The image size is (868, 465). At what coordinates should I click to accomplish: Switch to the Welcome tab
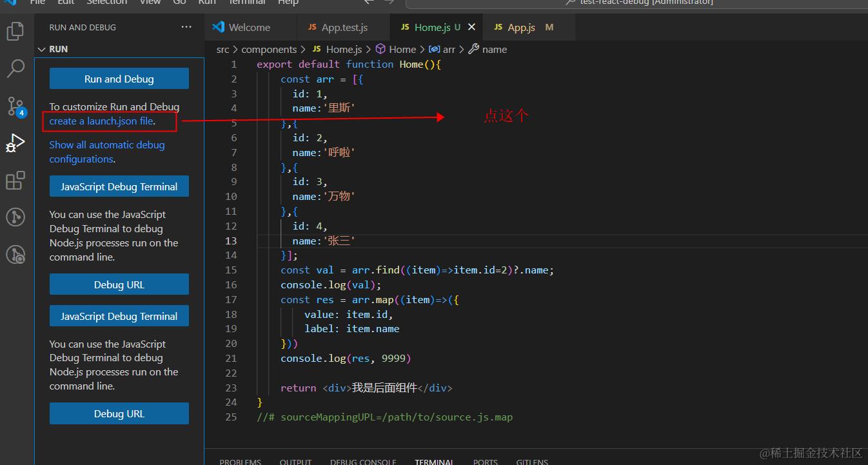pyautogui.click(x=250, y=27)
